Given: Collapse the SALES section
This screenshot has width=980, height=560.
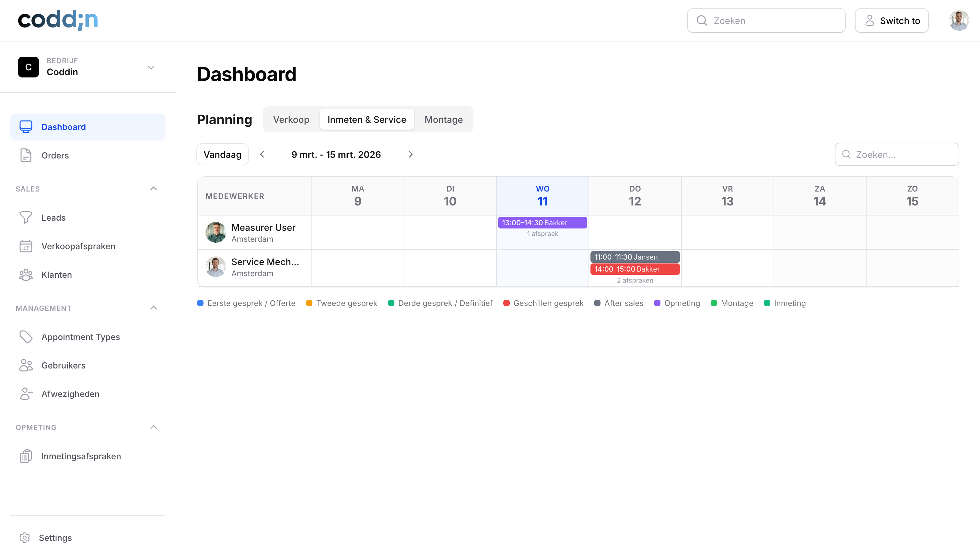Looking at the screenshot, I should click(x=154, y=189).
